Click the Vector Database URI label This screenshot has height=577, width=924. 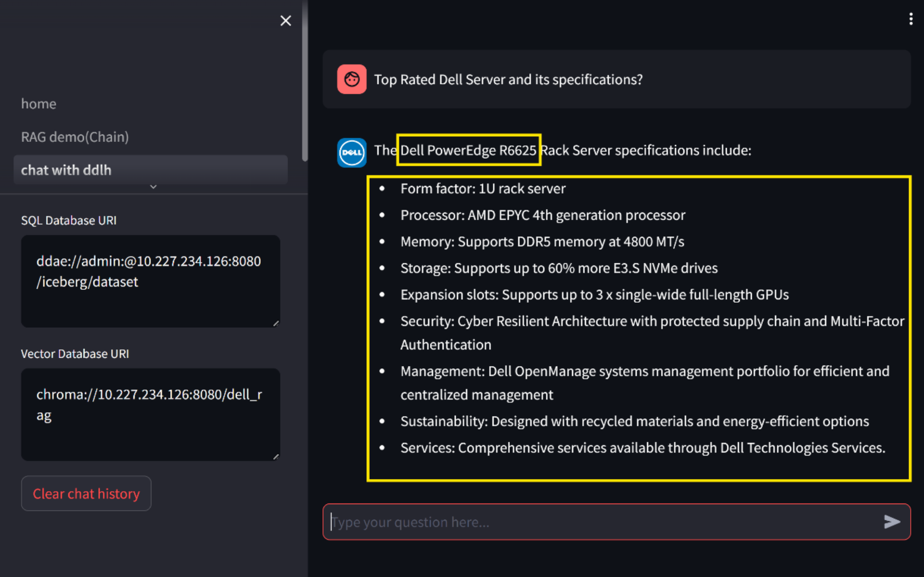[75, 354]
